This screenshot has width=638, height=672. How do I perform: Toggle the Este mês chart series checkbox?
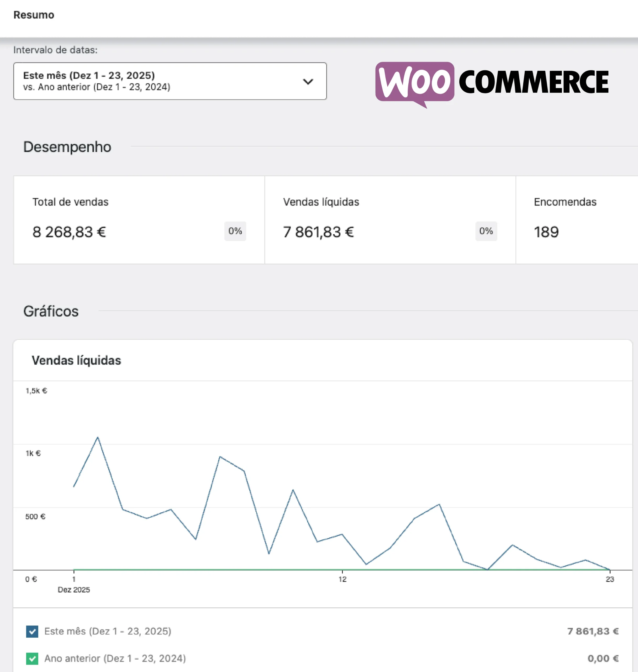(32, 632)
